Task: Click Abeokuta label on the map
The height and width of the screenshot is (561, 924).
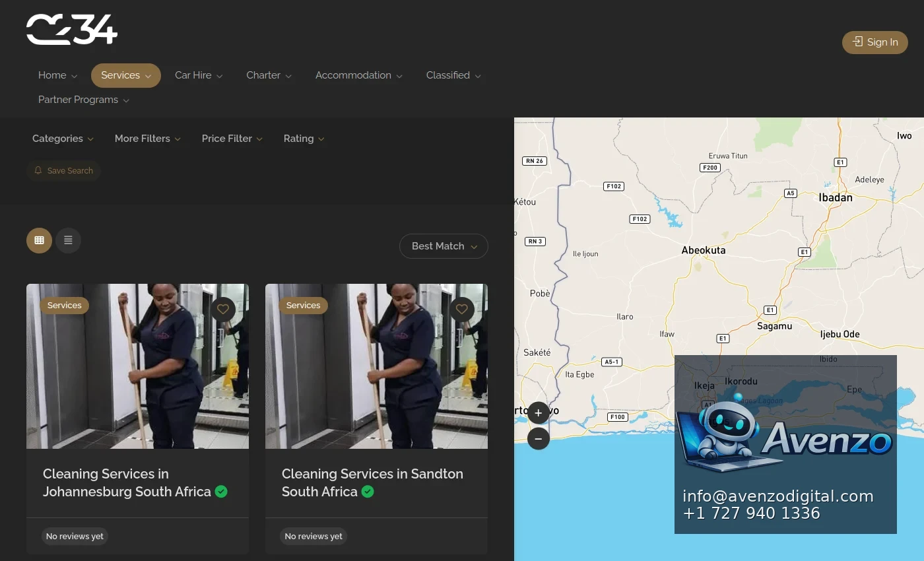Action: pos(704,250)
